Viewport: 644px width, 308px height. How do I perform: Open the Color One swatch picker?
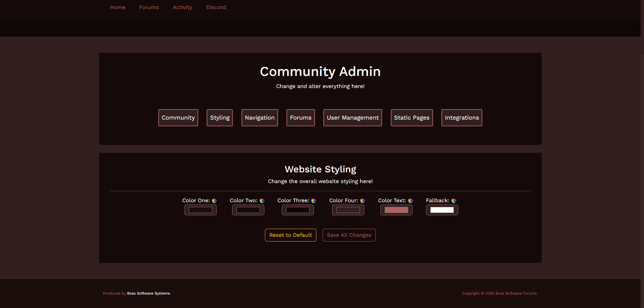pyautogui.click(x=201, y=210)
